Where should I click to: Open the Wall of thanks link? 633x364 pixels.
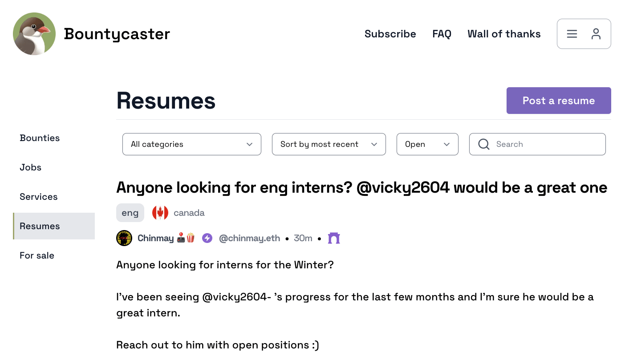click(x=504, y=34)
